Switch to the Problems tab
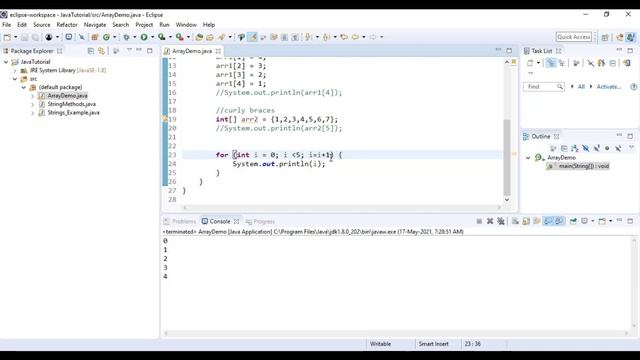640x360 pixels. tap(180, 221)
